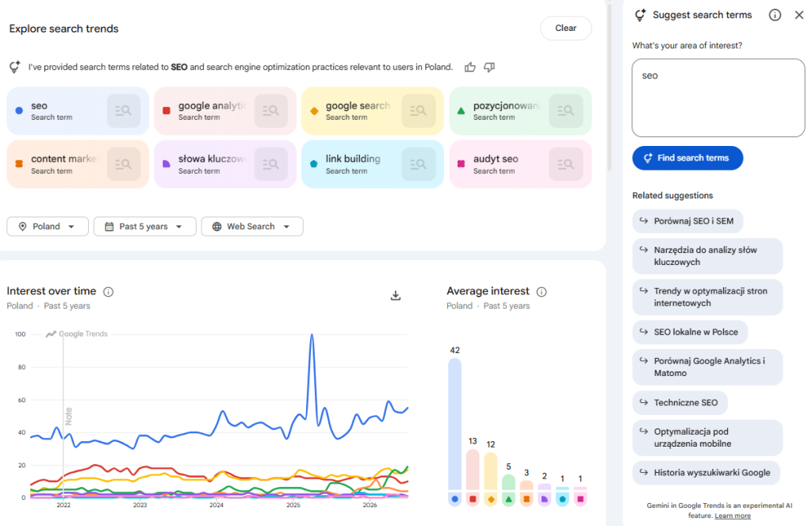Select SEO lokalne w Polsce suggestion
The width and height of the screenshot is (812, 526).
pos(690,332)
